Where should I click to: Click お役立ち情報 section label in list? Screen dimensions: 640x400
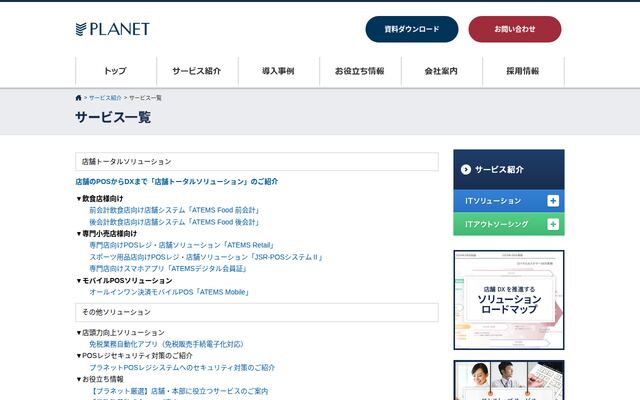100,379
